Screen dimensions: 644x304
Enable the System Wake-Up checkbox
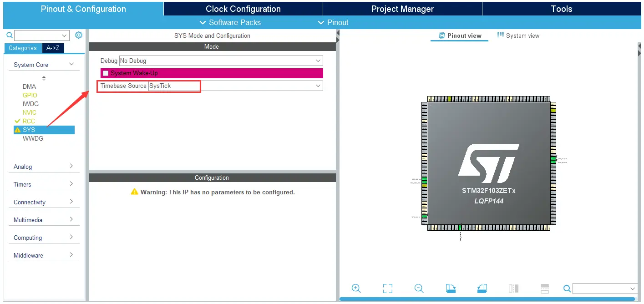click(x=106, y=73)
